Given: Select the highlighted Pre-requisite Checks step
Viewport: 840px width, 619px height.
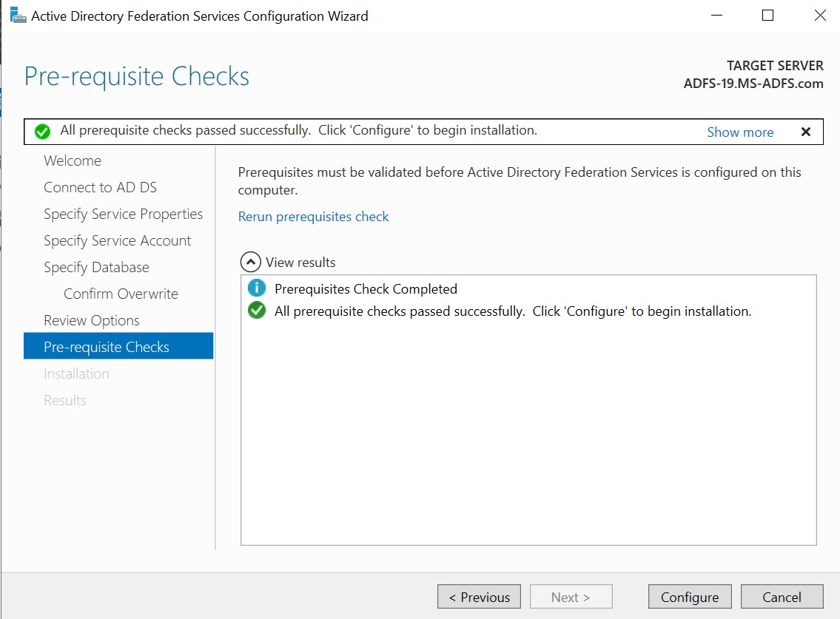Looking at the screenshot, I should 118,346.
